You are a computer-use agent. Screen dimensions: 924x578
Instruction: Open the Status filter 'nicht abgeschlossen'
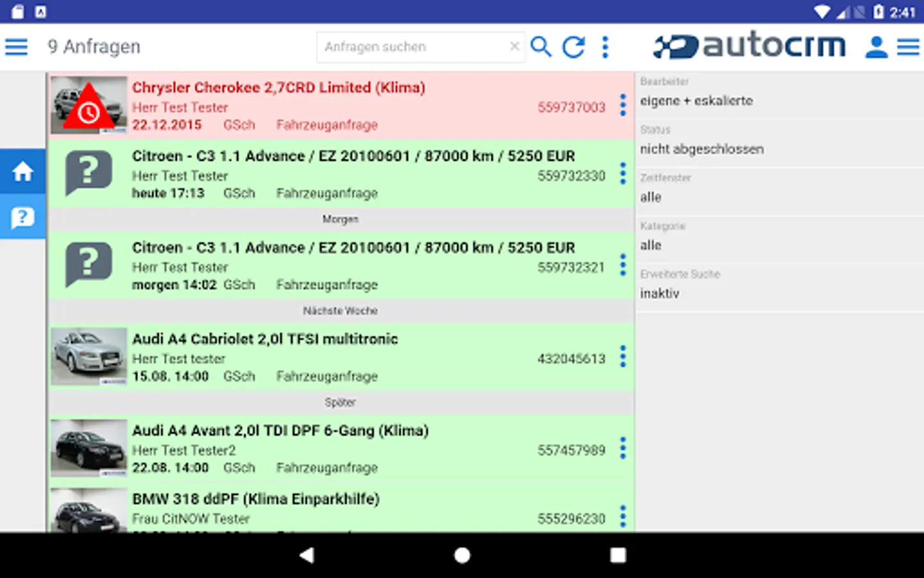click(780, 143)
